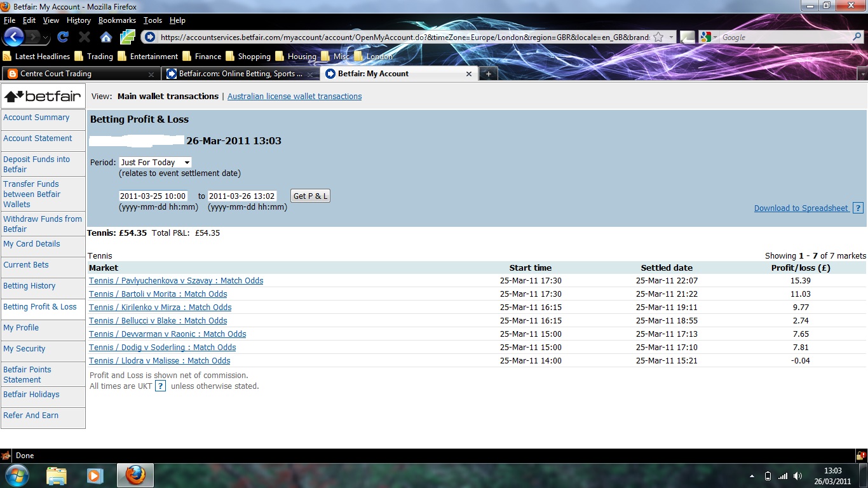Image resolution: width=868 pixels, height=488 pixels.
Task: Open the Tools menu
Action: click(153, 20)
